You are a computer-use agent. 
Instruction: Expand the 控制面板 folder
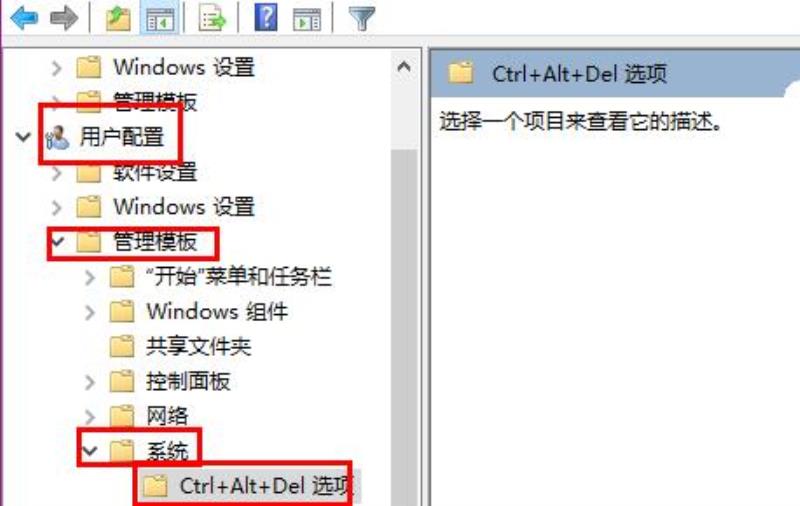[90, 382]
